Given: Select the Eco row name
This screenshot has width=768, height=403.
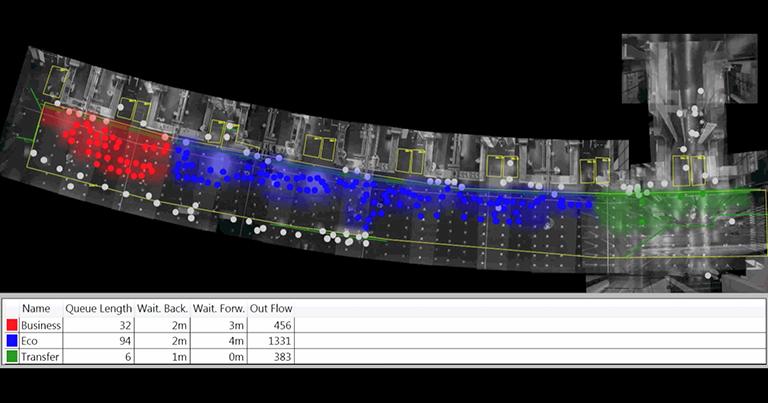Looking at the screenshot, I should tap(29, 341).
